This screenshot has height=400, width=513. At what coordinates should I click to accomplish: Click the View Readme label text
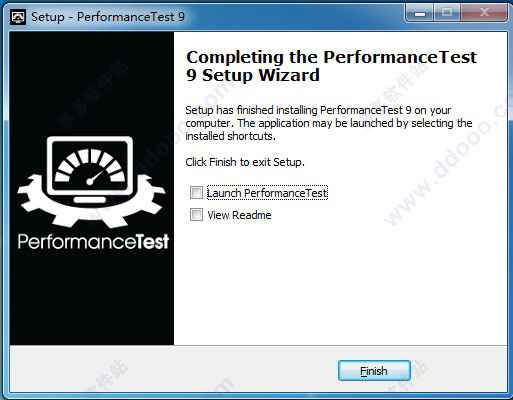(239, 215)
